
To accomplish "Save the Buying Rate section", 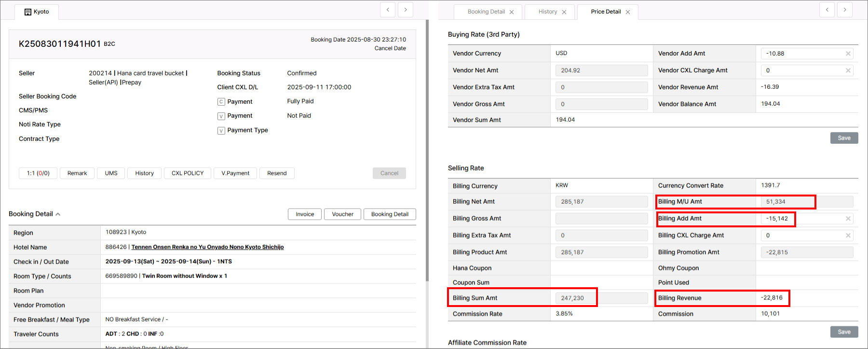I will click(x=844, y=138).
